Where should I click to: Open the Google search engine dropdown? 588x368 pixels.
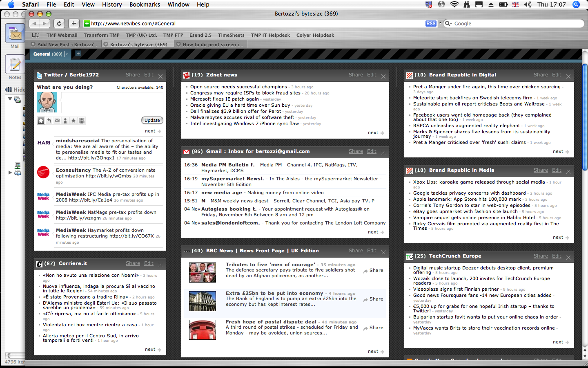pos(448,24)
